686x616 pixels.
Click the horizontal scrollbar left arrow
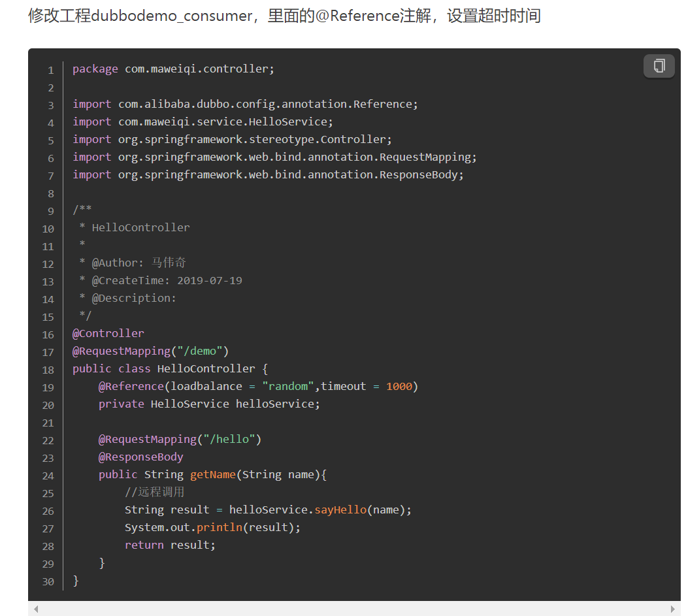coord(36,609)
